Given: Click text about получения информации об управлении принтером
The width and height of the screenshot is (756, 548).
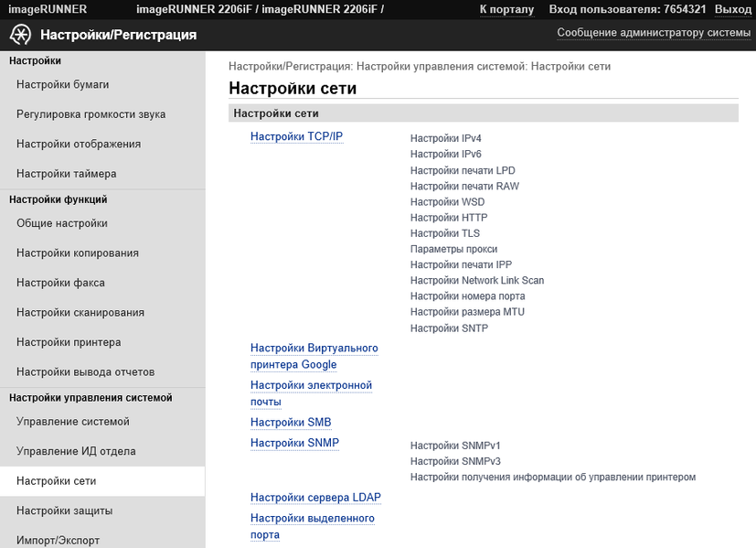Looking at the screenshot, I should (x=553, y=477).
